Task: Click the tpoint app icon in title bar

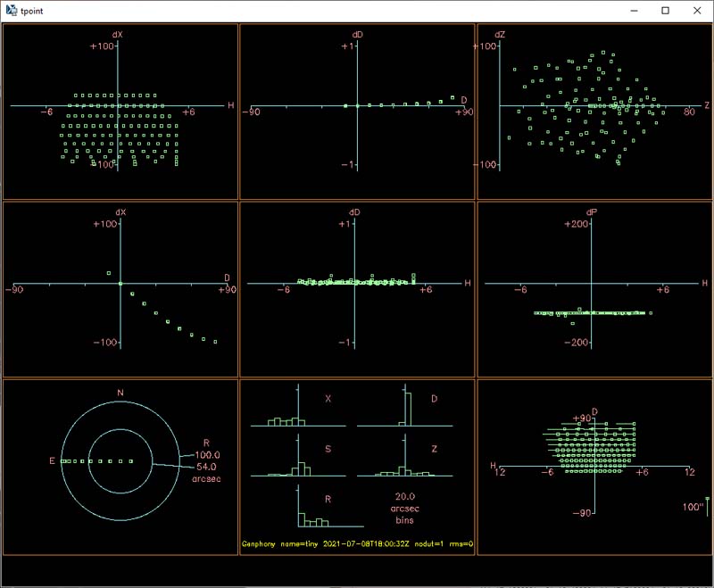Action: (11, 10)
